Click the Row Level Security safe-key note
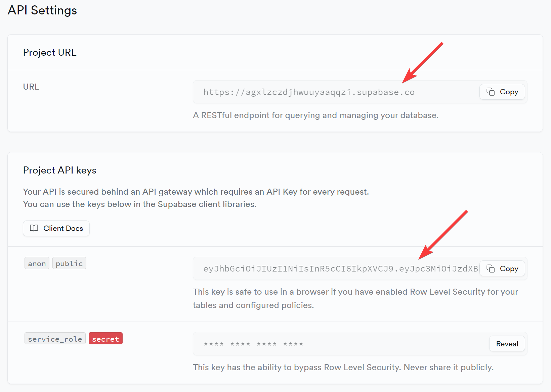Image resolution: width=551 pixels, height=392 pixels. coord(355,298)
